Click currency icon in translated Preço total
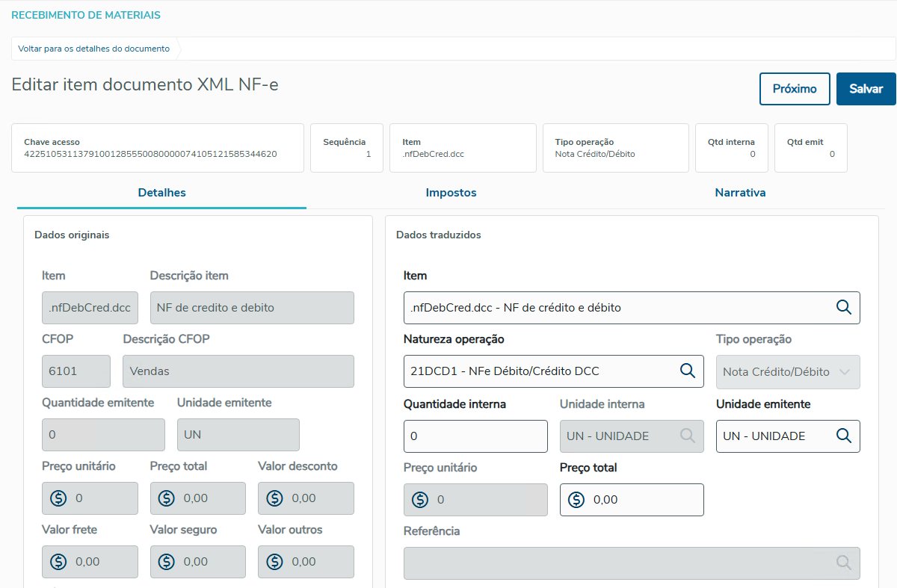 tap(576, 500)
